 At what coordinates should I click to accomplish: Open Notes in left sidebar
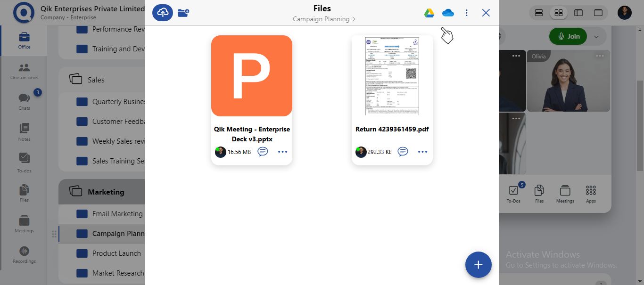point(24,132)
